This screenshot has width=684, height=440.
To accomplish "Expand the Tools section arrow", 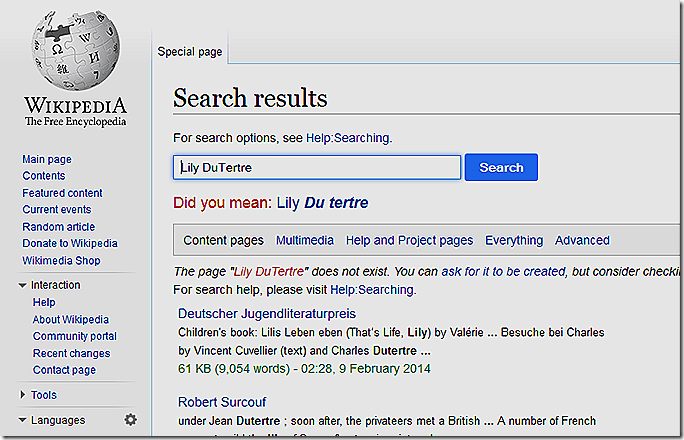I will coord(22,395).
